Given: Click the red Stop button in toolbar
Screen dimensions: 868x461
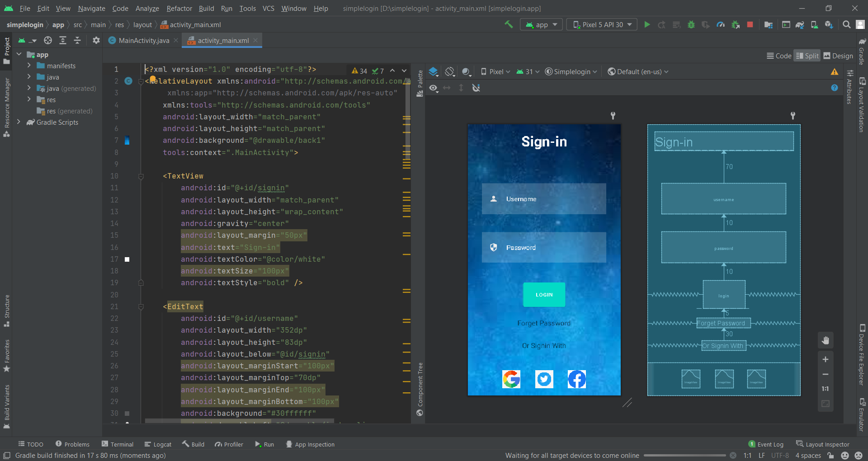Looking at the screenshot, I should coord(750,25).
